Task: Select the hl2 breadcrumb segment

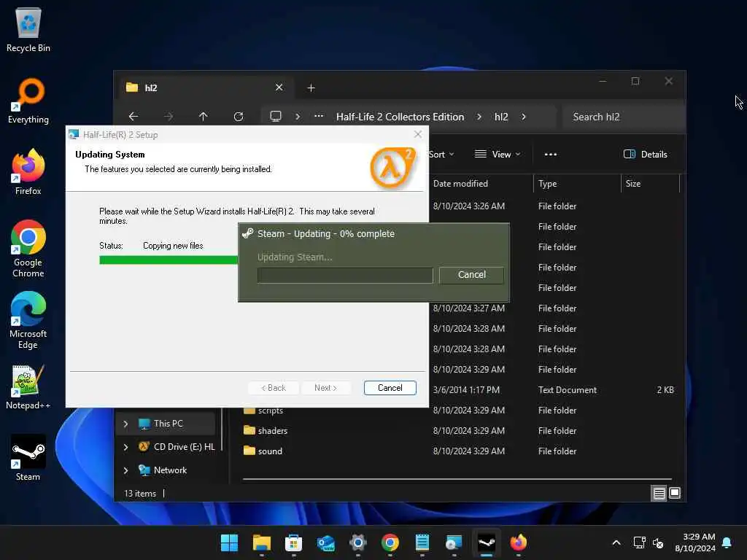Action: [501, 117]
